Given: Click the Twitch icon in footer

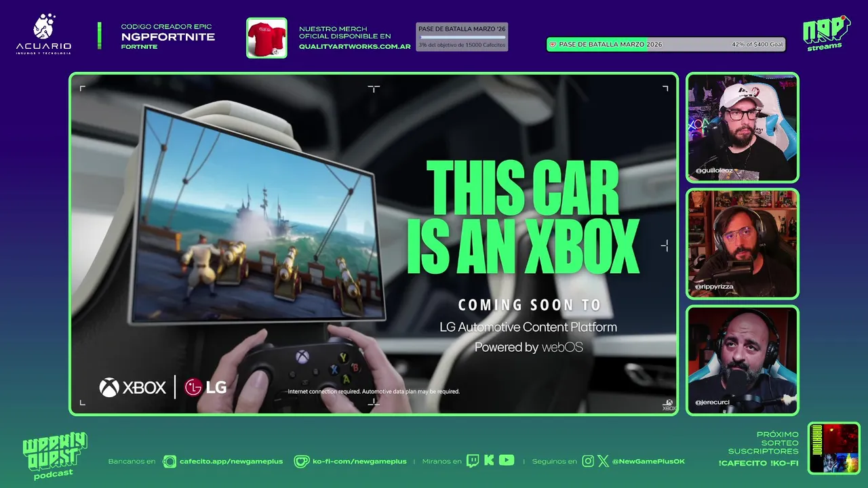Looking at the screenshot, I should point(473,462).
